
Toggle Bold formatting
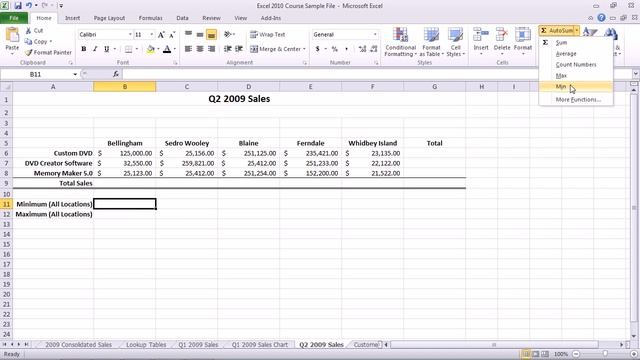tap(84, 49)
